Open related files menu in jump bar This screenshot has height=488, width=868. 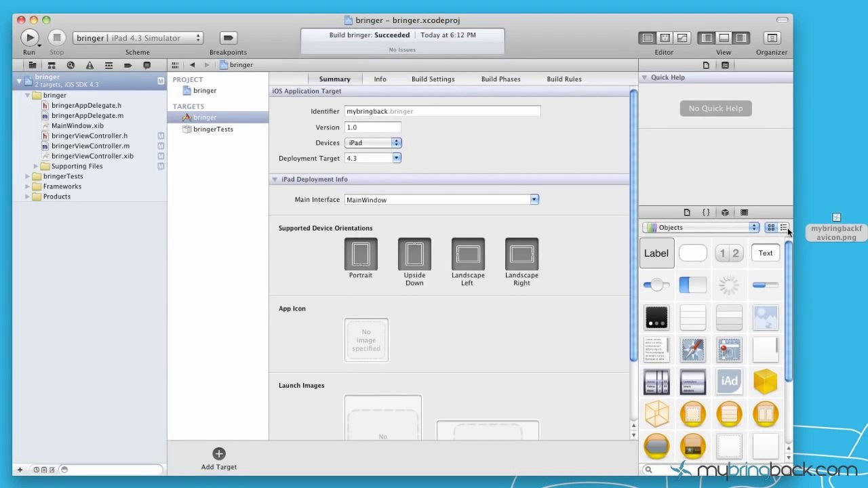pos(175,65)
